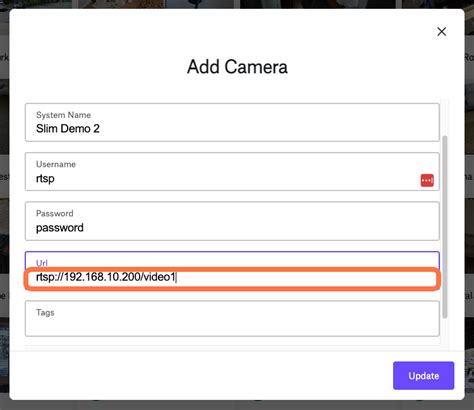Click the Update button

click(x=423, y=376)
